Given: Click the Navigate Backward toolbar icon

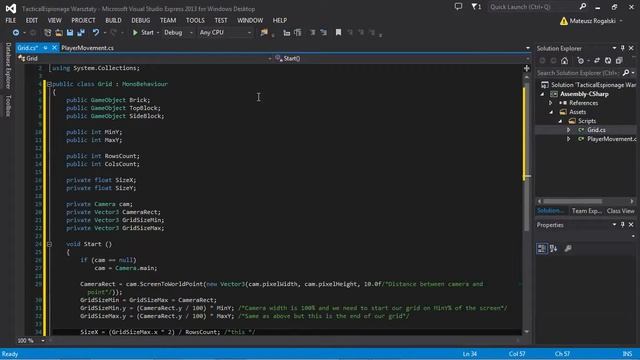Looking at the screenshot, I should (16, 33).
